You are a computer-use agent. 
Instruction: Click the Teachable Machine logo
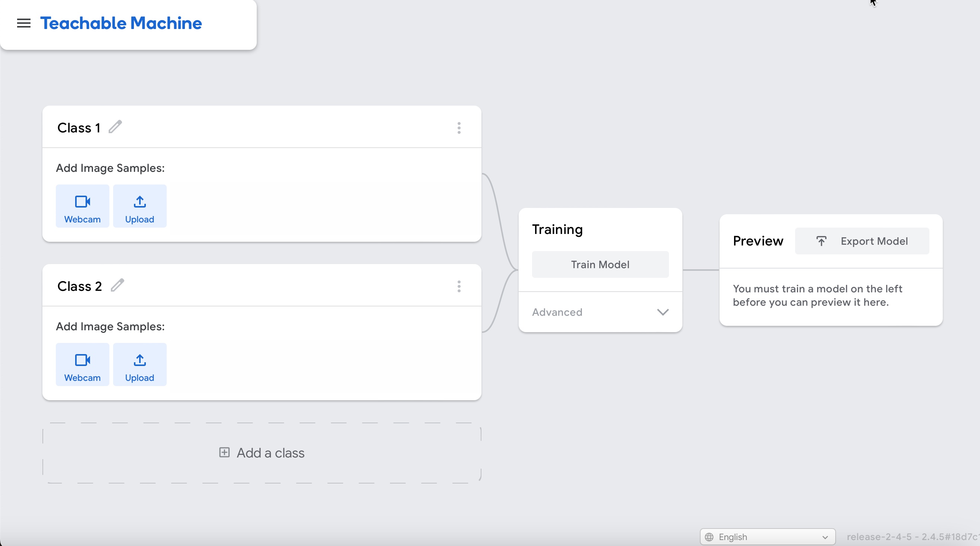tap(121, 23)
